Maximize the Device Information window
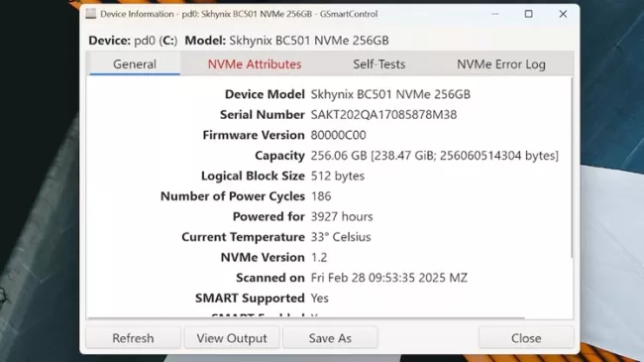The height and width of the screenshot is (362, 644). [x=529, y=14]
